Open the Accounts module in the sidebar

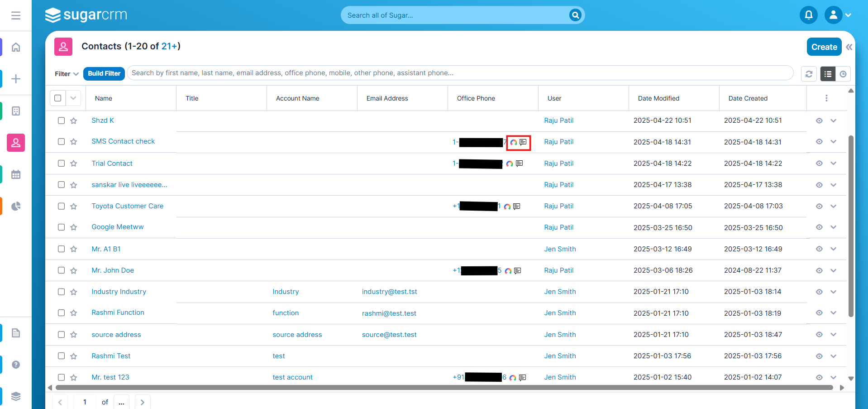16,111
